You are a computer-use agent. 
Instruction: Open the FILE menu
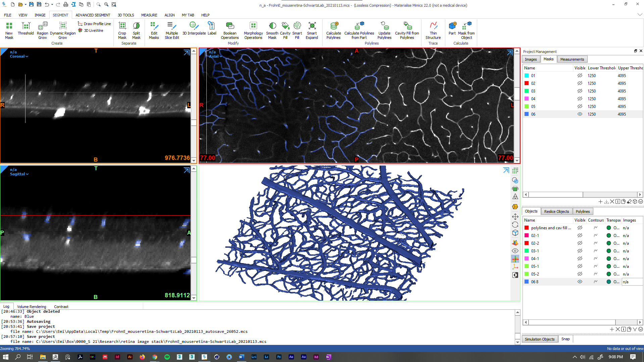coord(7,15)
